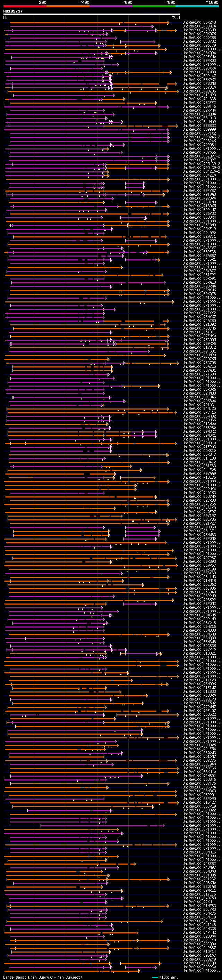
Task: Open the UniRef100_Q07PB7 hit
Action: [x=199, y=558]
